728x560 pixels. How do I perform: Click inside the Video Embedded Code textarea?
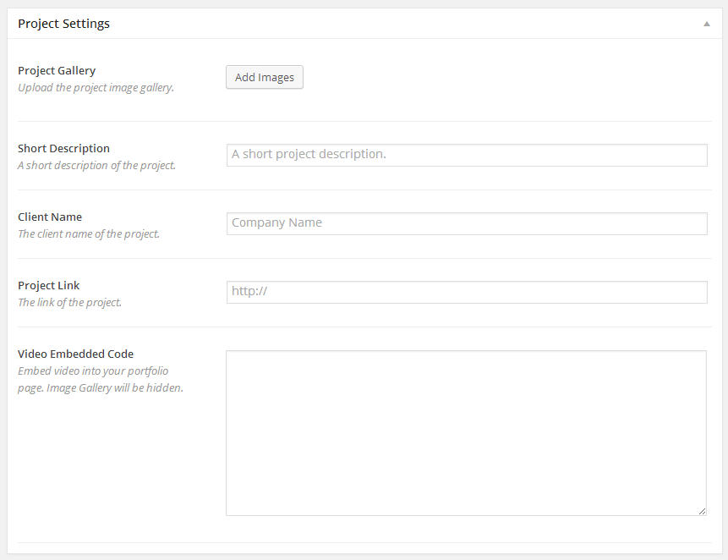coord(466,432)
